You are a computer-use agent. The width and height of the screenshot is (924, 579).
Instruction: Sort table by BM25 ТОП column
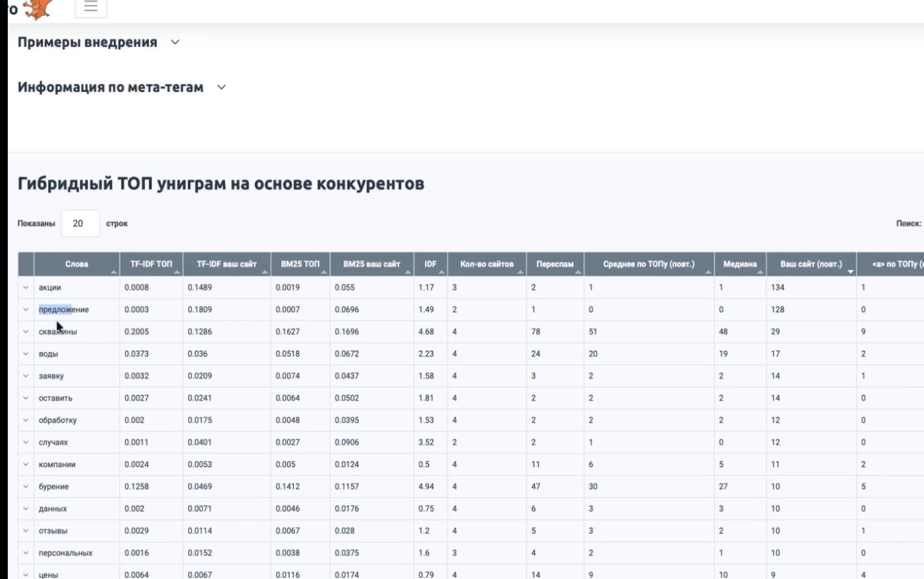300,264
